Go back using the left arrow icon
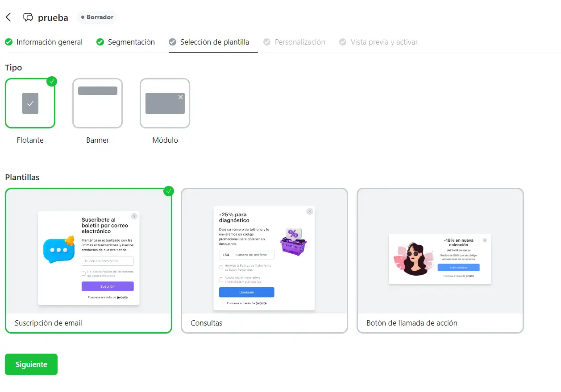The image size is (561, 392). [x=8, y=17]
